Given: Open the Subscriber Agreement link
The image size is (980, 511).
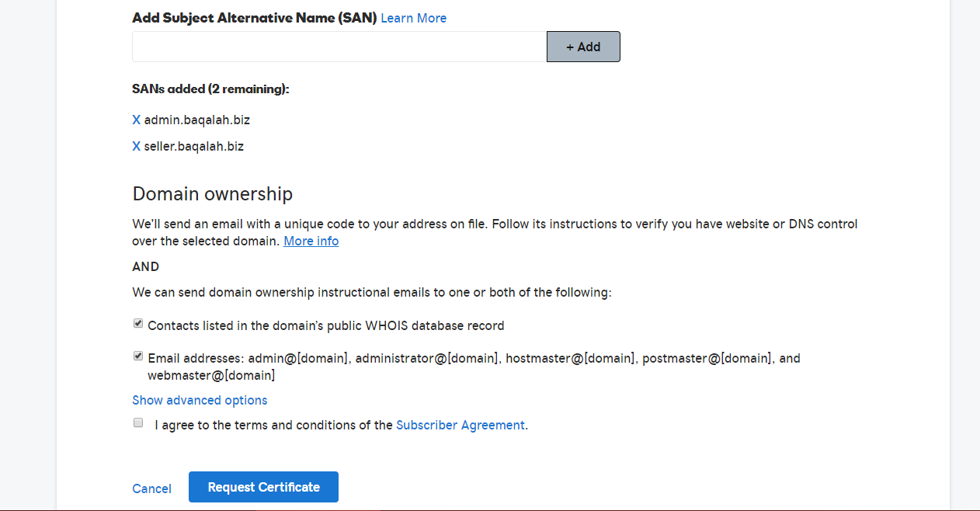Looking at the screenshot, I should (460, 426).
